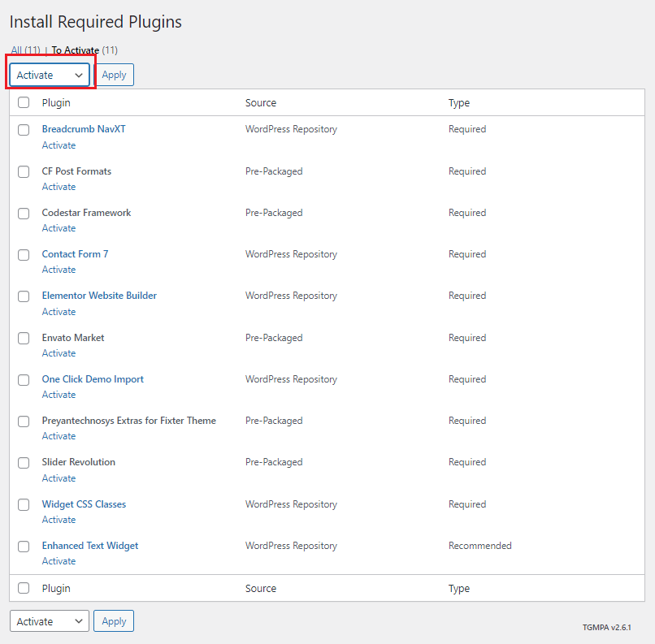Image resolution: width=655 pixels, height=644 pixels.
Task: Open the Elementor Website Builder plugin link
Action: (x=99, y=296)
